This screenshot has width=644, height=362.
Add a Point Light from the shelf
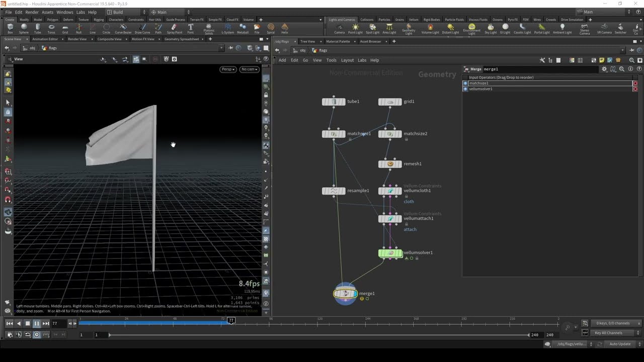(355, 29)
